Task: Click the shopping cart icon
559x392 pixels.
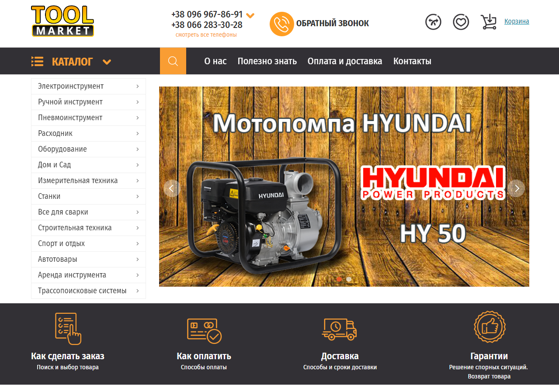Action: click(x=489, y=22)
